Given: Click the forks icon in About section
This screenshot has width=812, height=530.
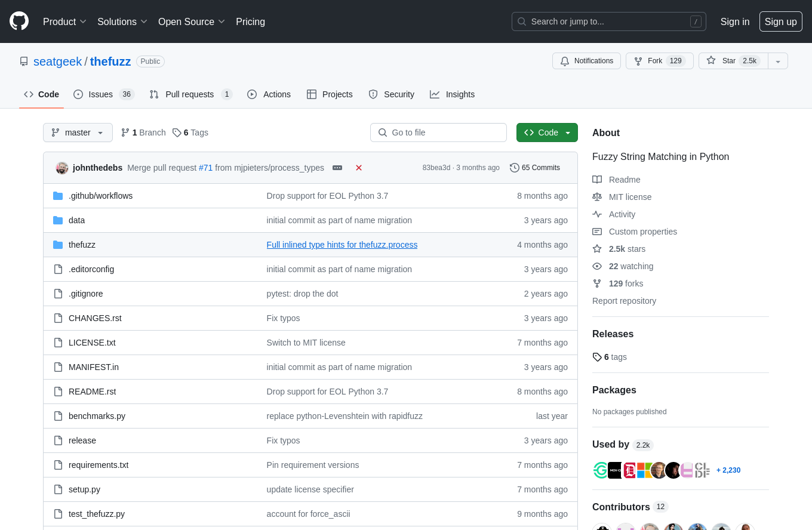Looking at the screenshot, I should [x=597, y=284].
